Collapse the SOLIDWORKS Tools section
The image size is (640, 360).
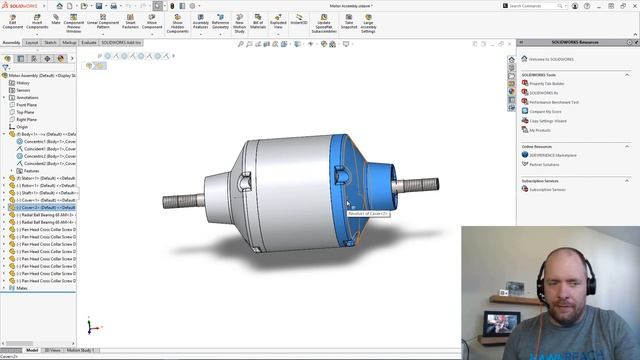click(x=627, y=75)
